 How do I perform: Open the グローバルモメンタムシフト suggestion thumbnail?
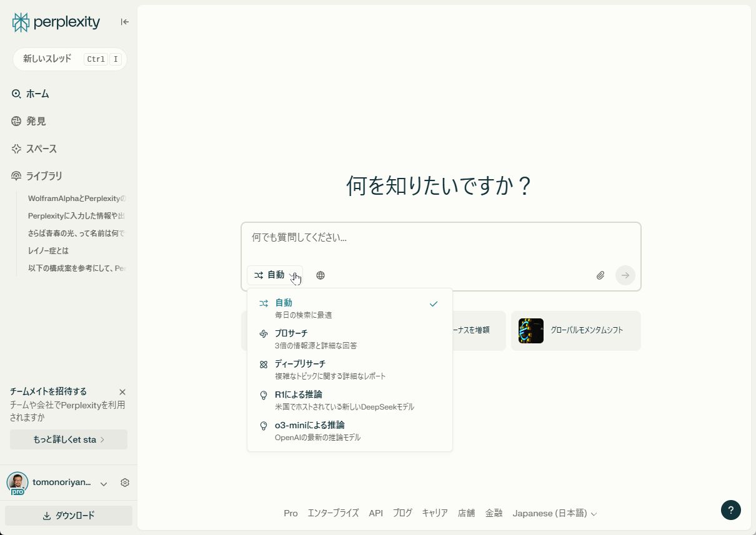530,331
